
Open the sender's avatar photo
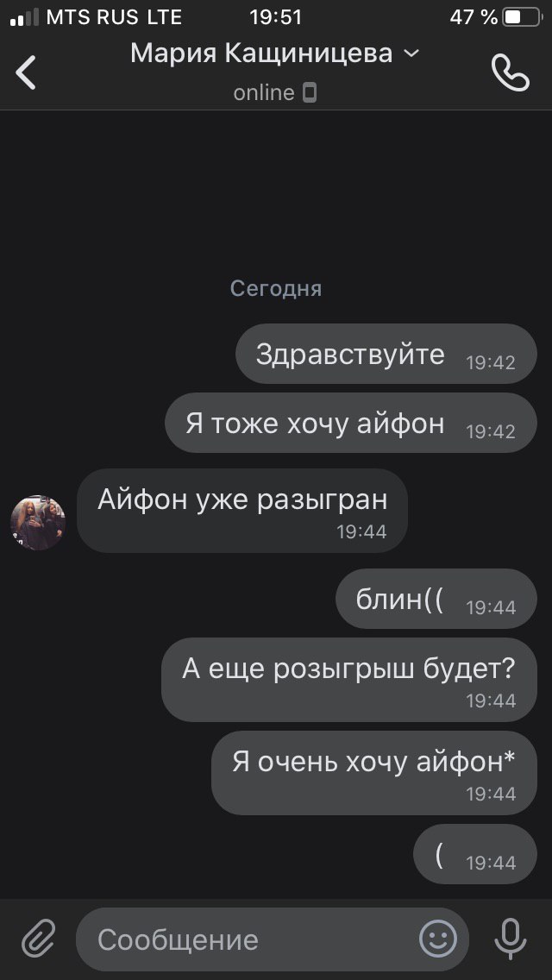click(38, 523)
